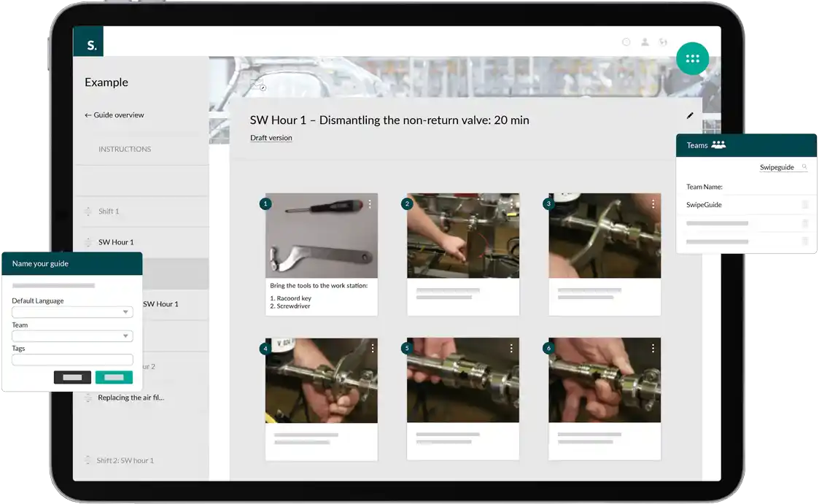Viewport: 819px width, 504px height.
Task: Open the options menu on step 6 card
Action: point(653,349)
